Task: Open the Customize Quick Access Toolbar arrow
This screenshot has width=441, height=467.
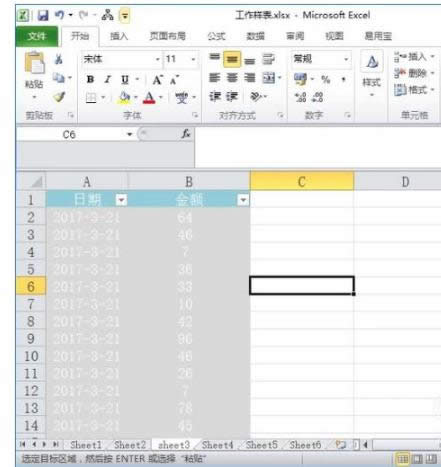Action: (x=125, y=15)
